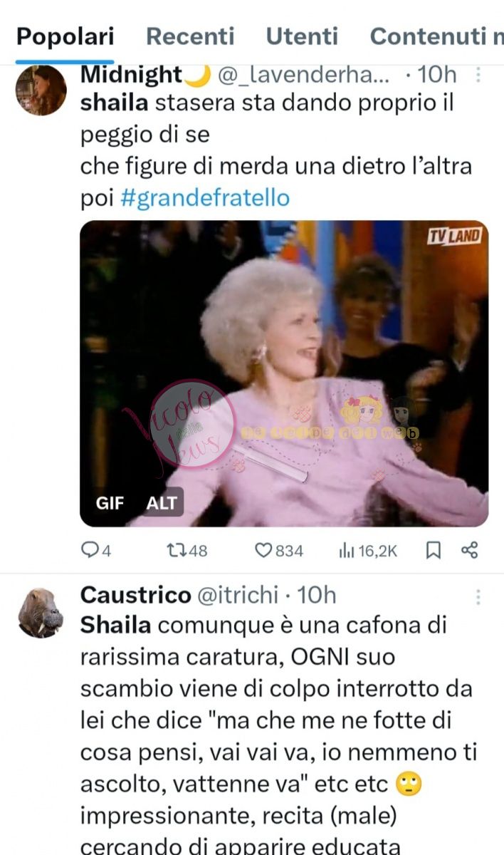Bookmark Midnight's tweet

click(x=434, y=550)
